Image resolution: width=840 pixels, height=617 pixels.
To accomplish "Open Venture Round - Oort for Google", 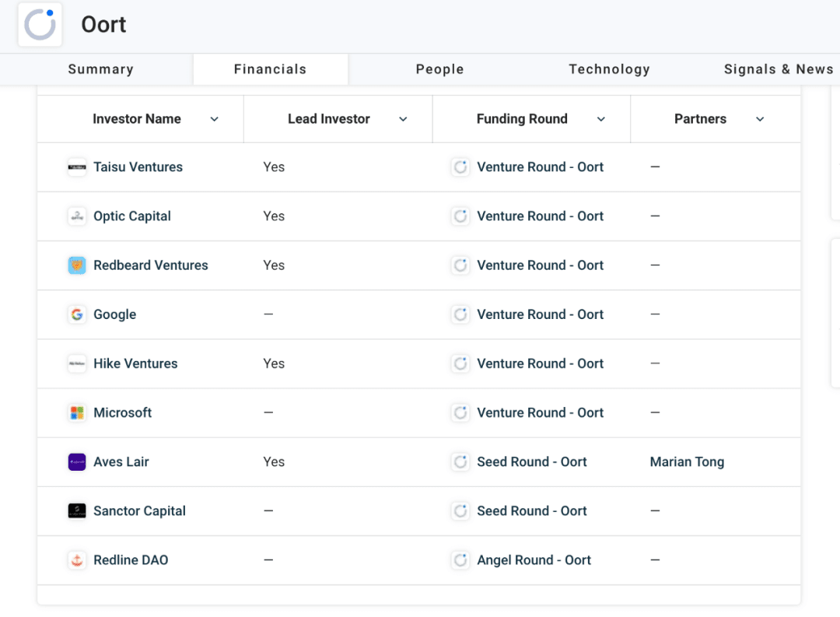I will click(541, 314).
